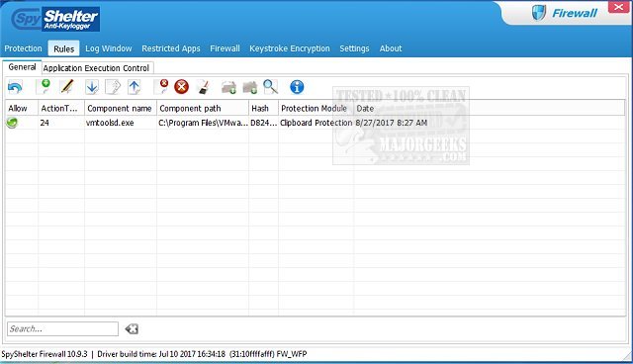633x364 pixels.
Task: Click the SpyShelter Firewall 10.9.3 status text
Action: coord(45,354)
